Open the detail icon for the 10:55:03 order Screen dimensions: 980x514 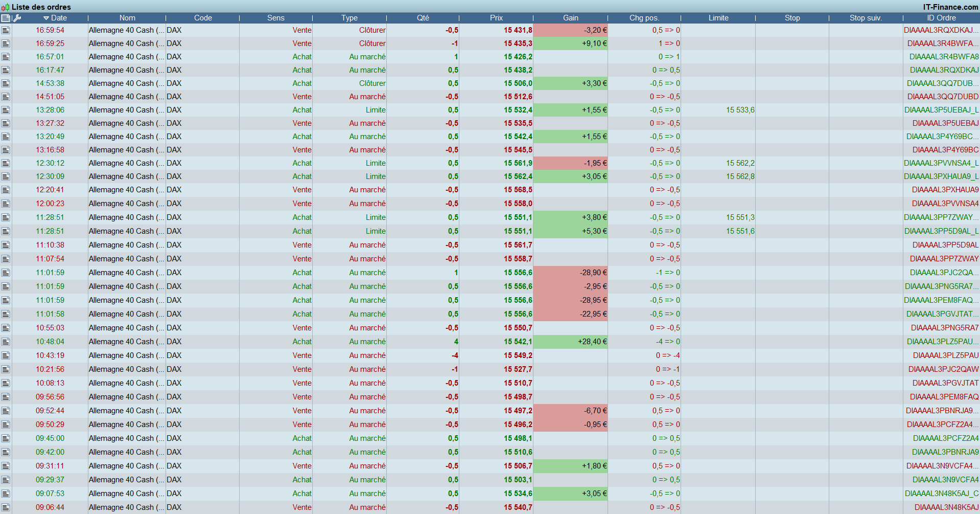click(x=6, y=328)
